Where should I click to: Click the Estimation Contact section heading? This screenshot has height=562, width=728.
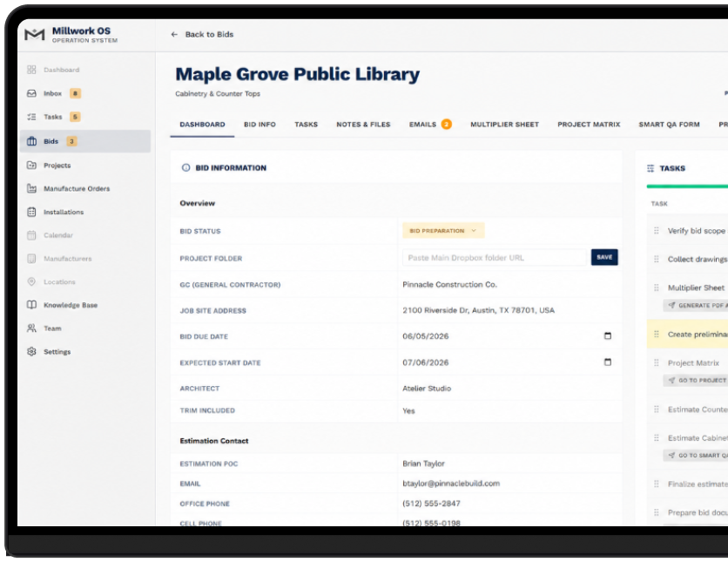pyautogui.click(x=214, y=441)
